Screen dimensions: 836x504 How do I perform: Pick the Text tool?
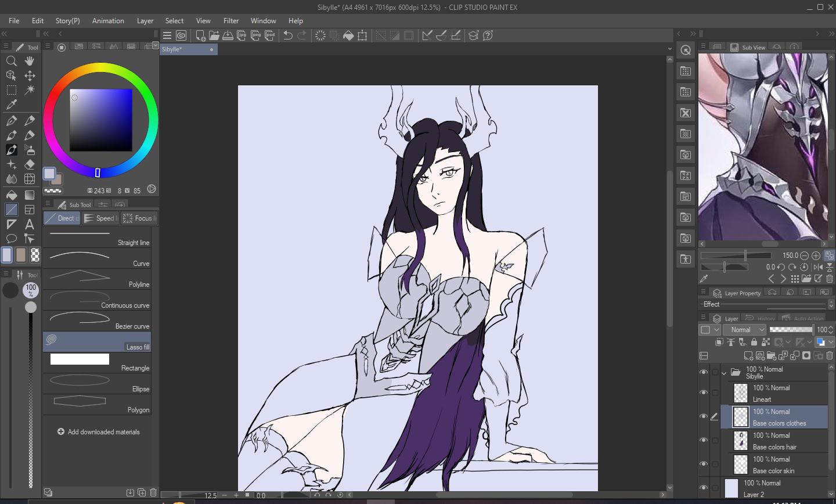click(30, 224)
